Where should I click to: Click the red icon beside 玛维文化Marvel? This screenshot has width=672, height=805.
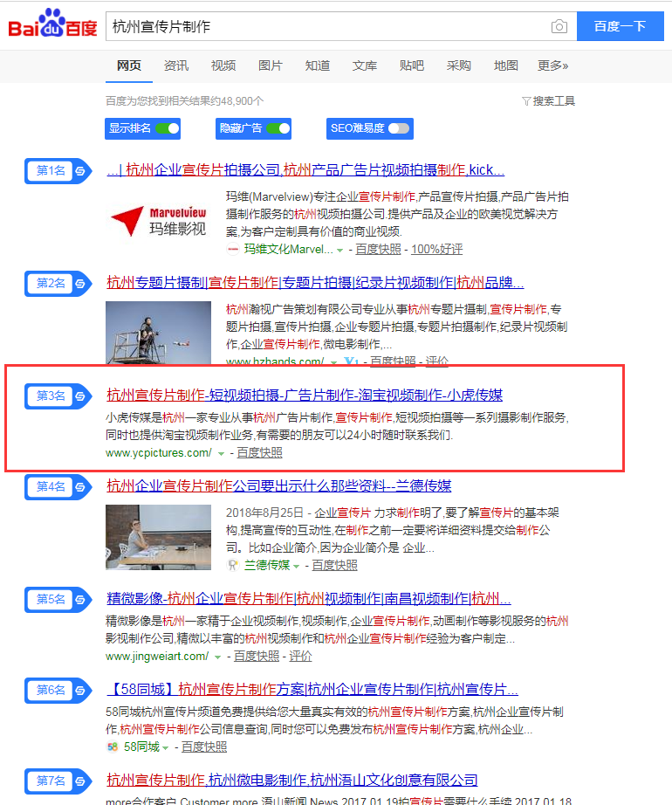233,250
